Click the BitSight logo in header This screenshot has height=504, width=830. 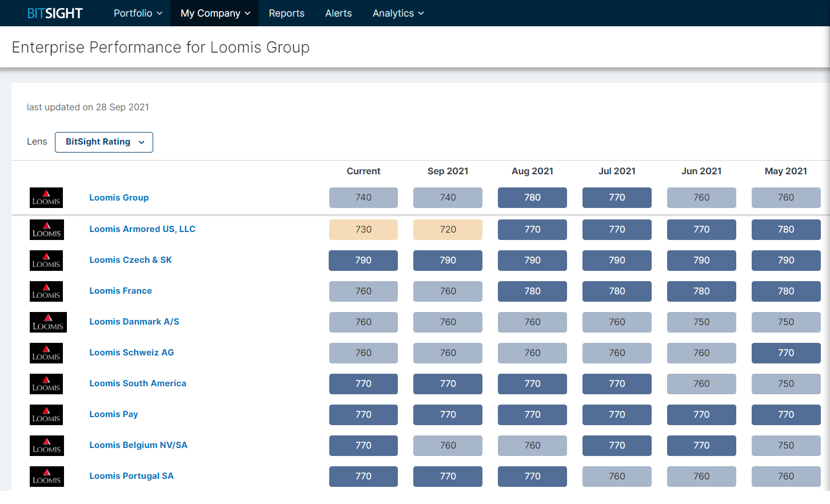[55, 13]
